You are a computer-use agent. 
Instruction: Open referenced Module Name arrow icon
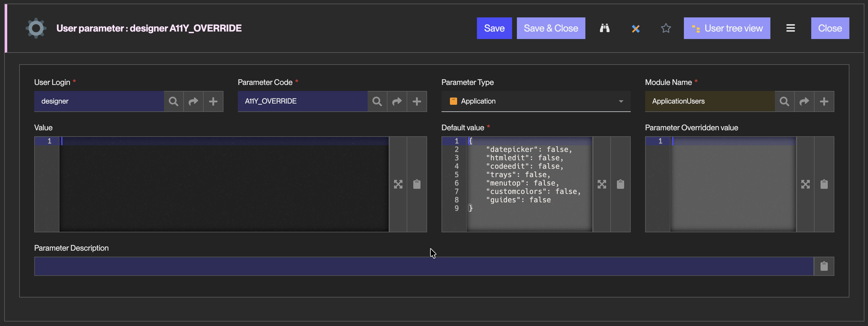804,101
